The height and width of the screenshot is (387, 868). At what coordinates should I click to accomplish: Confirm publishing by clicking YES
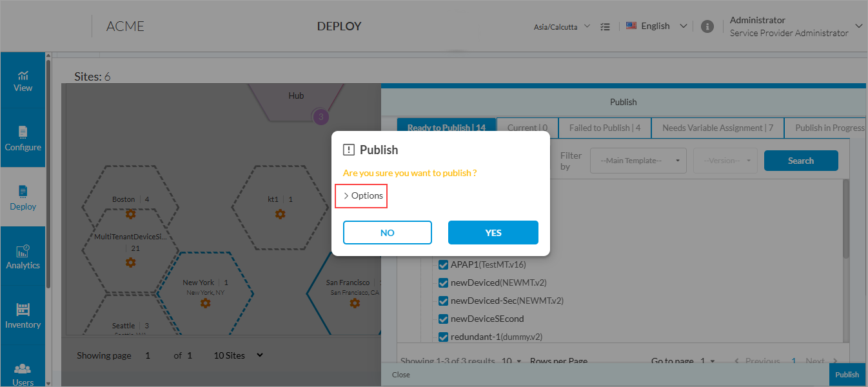pyautogui.click(x=493, y=232)
